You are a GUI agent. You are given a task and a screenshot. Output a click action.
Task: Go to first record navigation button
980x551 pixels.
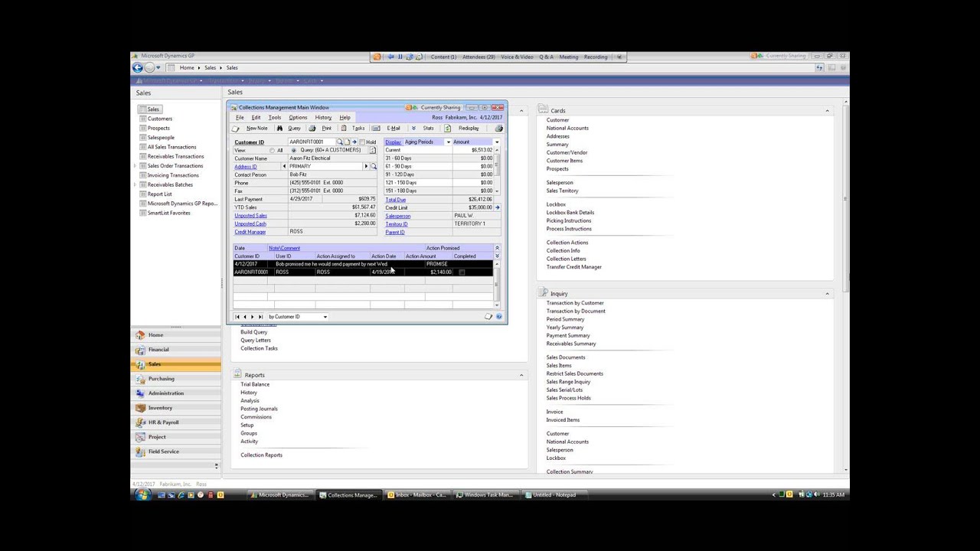[237, 317]
